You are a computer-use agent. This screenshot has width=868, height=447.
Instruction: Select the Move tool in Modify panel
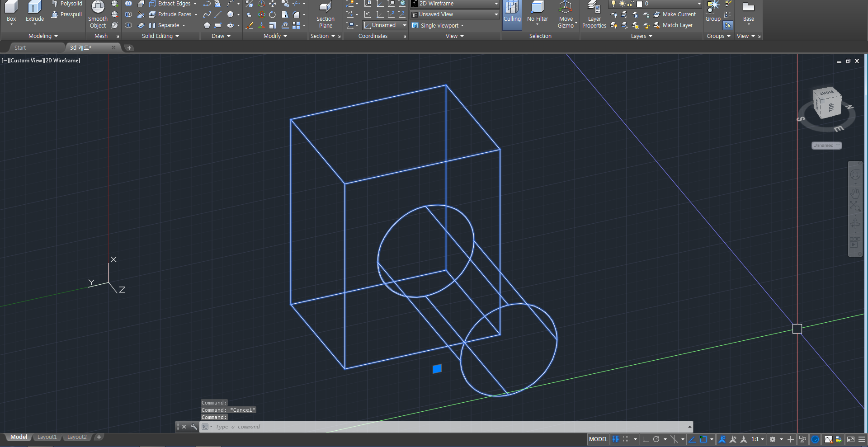[273, 4]
